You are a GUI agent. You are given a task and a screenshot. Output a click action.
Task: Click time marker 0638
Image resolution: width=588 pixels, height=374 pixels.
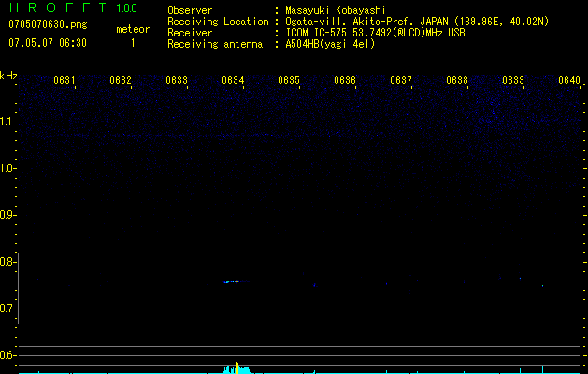(457, 80)
